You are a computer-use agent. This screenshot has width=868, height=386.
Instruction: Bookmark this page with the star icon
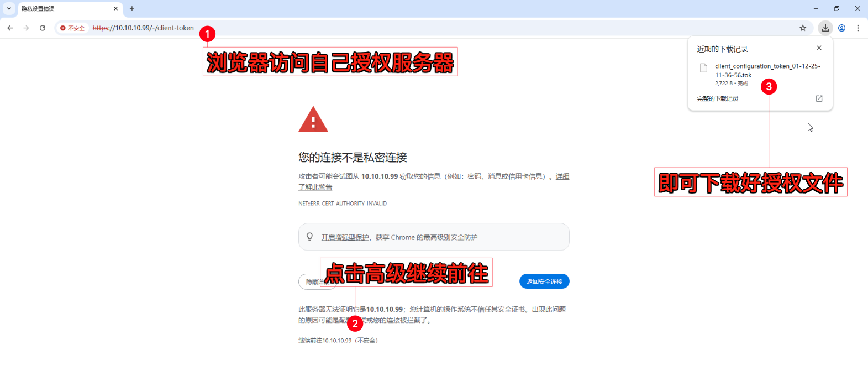[x=803, y=28]
